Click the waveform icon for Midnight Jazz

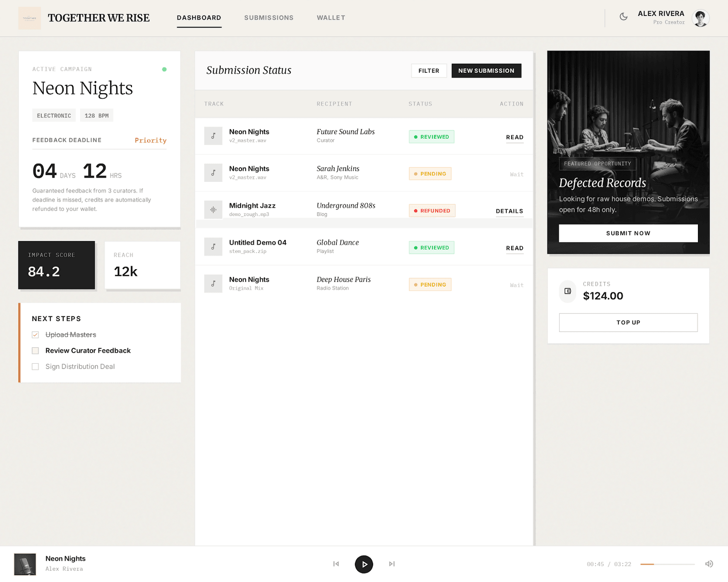[x=213, y=210]
